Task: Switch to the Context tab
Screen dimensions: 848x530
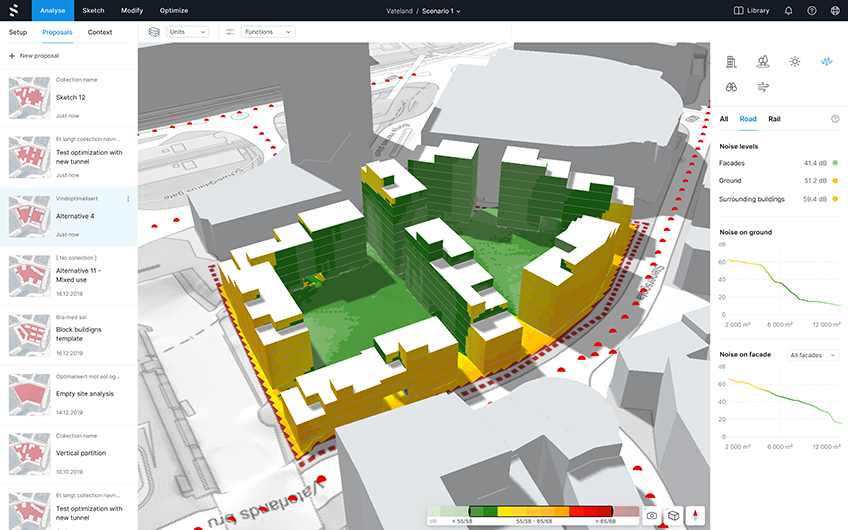Action: tap(100, 32)
